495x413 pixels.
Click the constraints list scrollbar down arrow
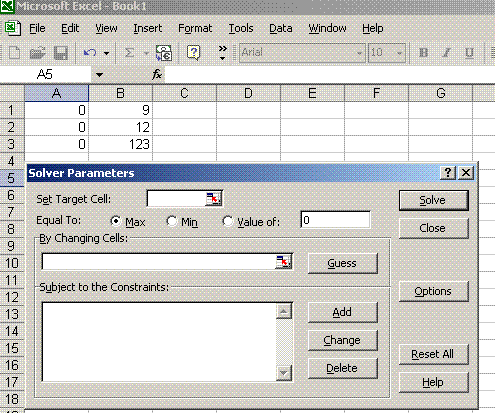point(284,372)
